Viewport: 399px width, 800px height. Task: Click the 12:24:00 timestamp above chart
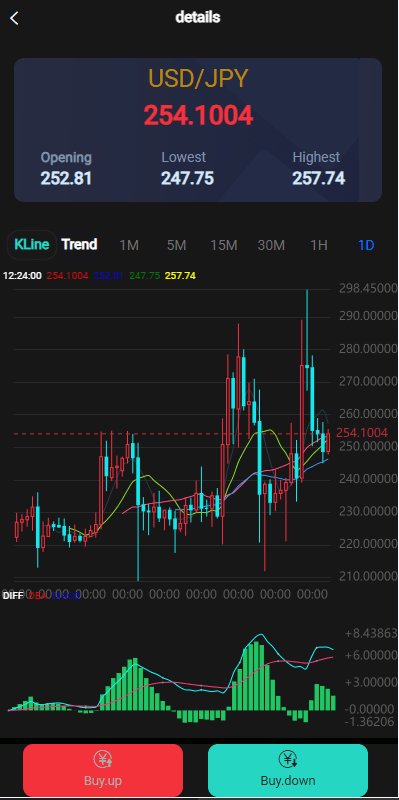22,276
